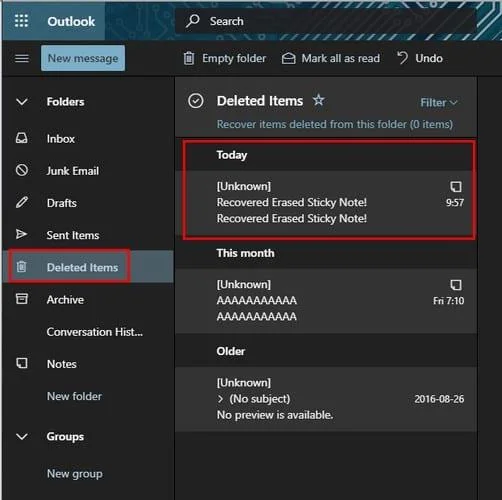The height and width of the screenshot is (500, 502).
Task: Open the AAAAAAAAAAA message
Action: coord(326,301)
